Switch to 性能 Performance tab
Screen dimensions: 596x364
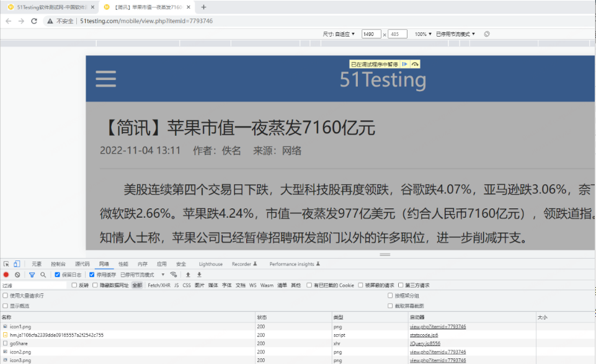click(x=123, y=264)
